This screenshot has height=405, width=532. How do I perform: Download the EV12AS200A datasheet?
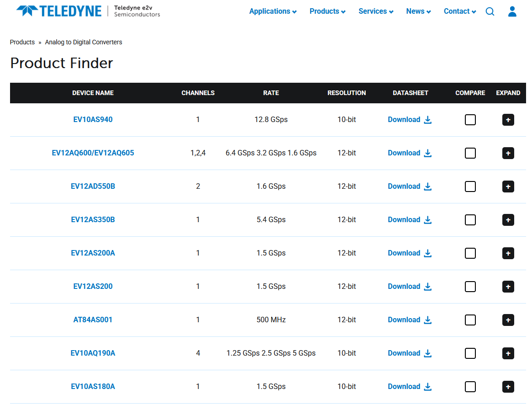[410, 253]
